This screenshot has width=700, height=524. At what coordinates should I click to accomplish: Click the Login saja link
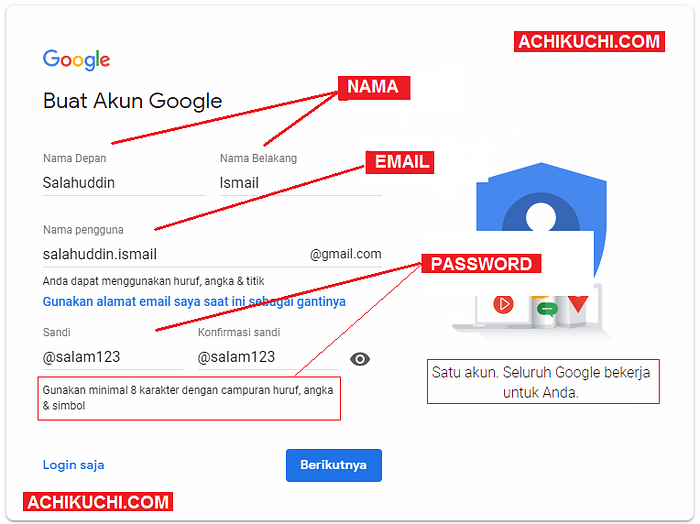coord(74,465)
